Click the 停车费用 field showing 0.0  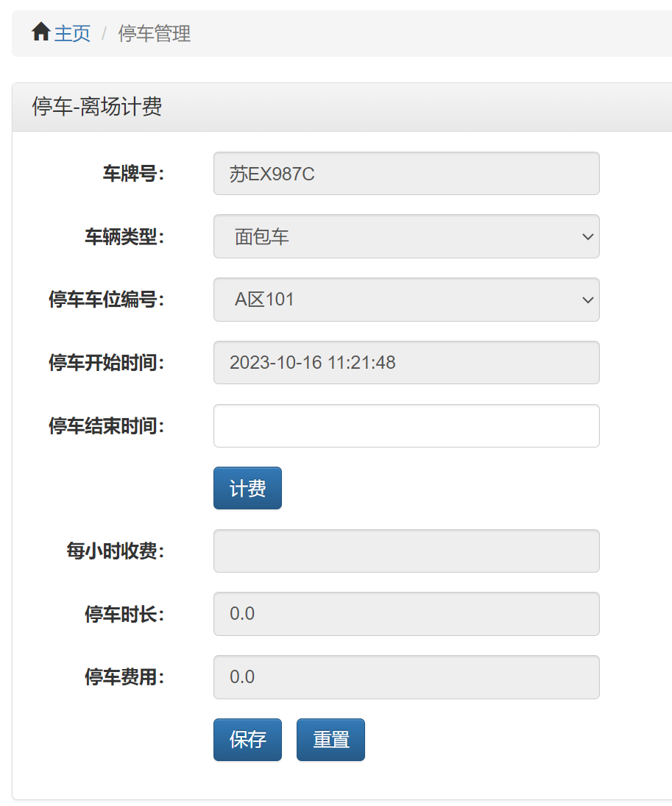[405, 677]
